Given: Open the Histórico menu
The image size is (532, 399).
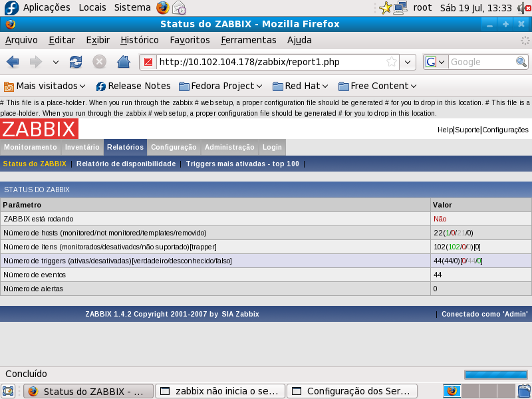Looking at the screenshot, I should tap(140, 40).
